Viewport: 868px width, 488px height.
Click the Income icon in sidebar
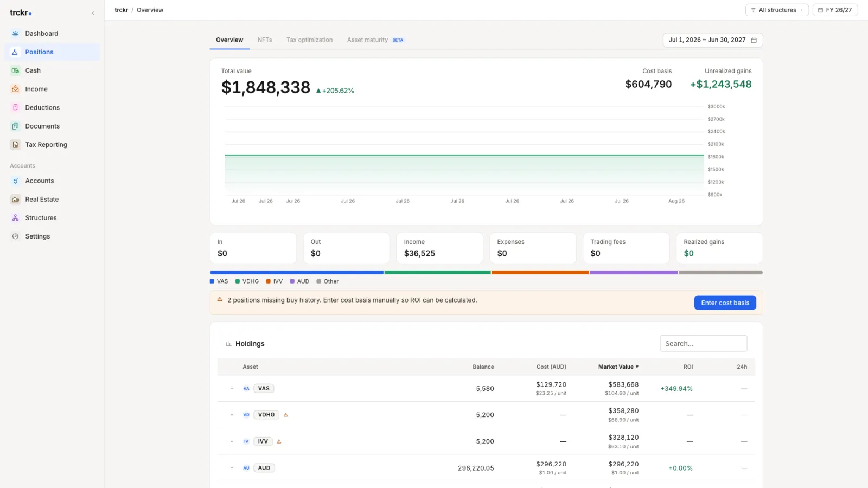pyautogui.click(x=15, y=89)
